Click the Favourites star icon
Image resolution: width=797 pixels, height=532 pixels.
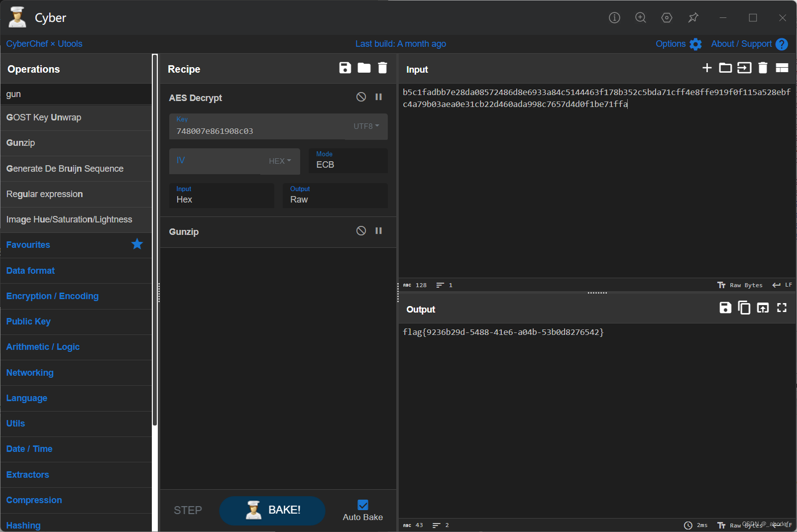137,244
